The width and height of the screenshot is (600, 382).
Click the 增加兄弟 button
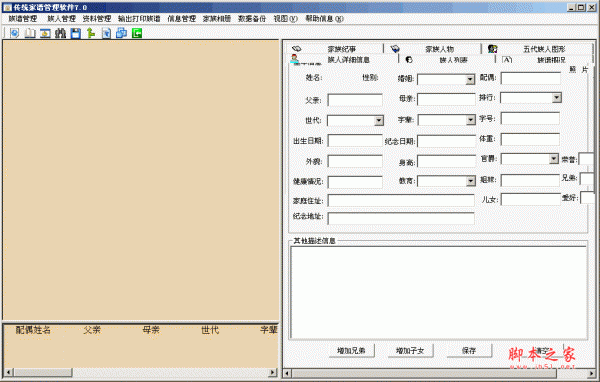[351, 350]
